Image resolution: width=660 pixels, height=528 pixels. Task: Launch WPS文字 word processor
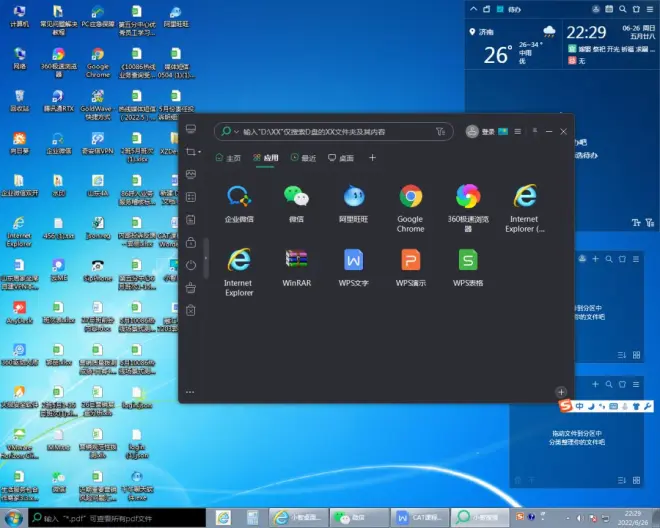coord(354,261)
